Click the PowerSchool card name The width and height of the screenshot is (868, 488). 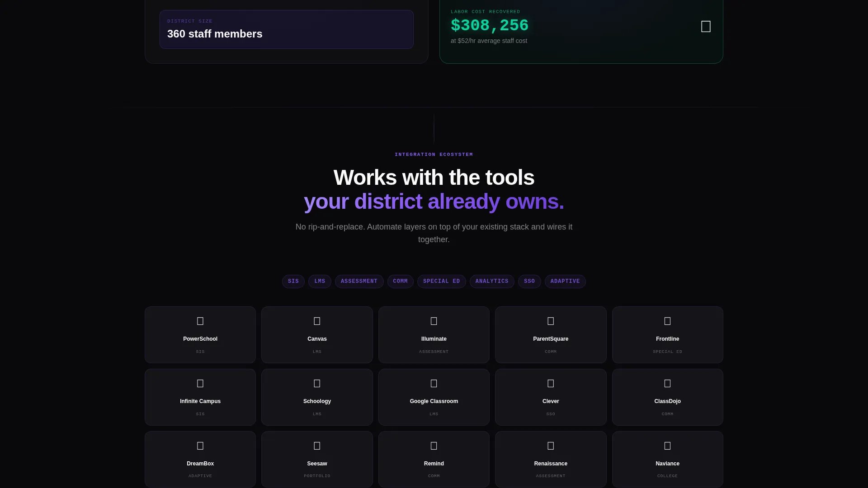pos(200,339)
